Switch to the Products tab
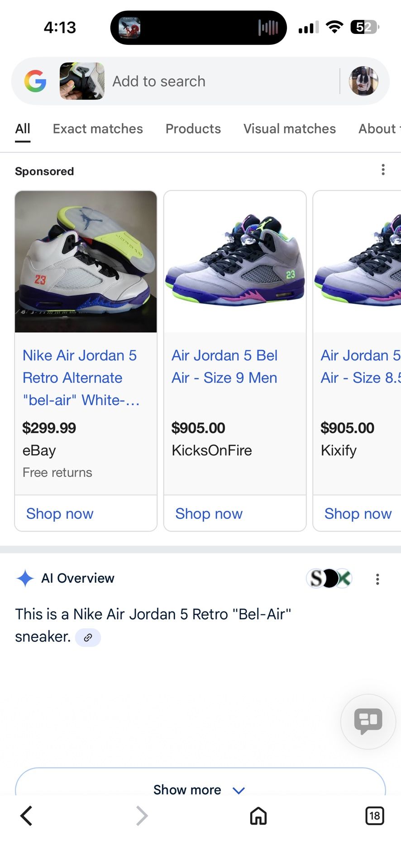This screenshot has width=401, height=868. [x=193, y=129]
